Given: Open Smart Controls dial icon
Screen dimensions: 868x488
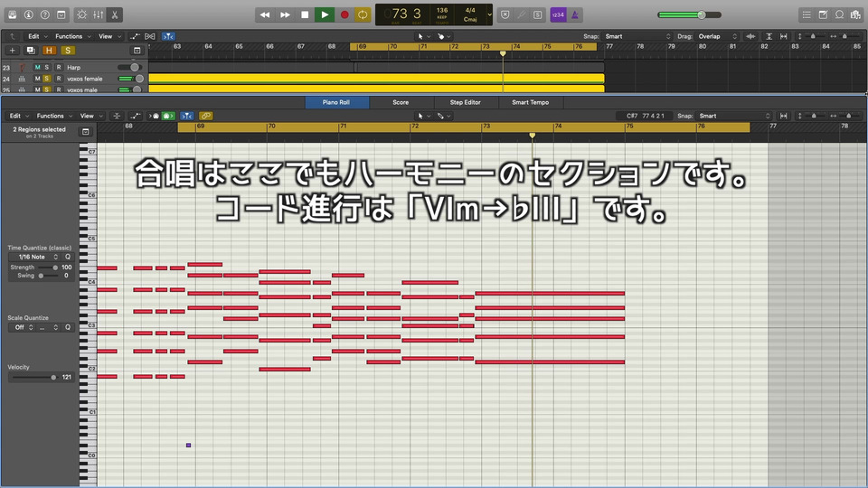Looking at the screenshot, I should tap(82, 14).
